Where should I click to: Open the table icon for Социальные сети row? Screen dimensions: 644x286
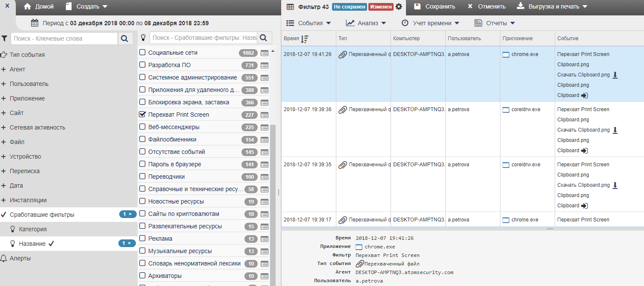[x=265, y=53]
